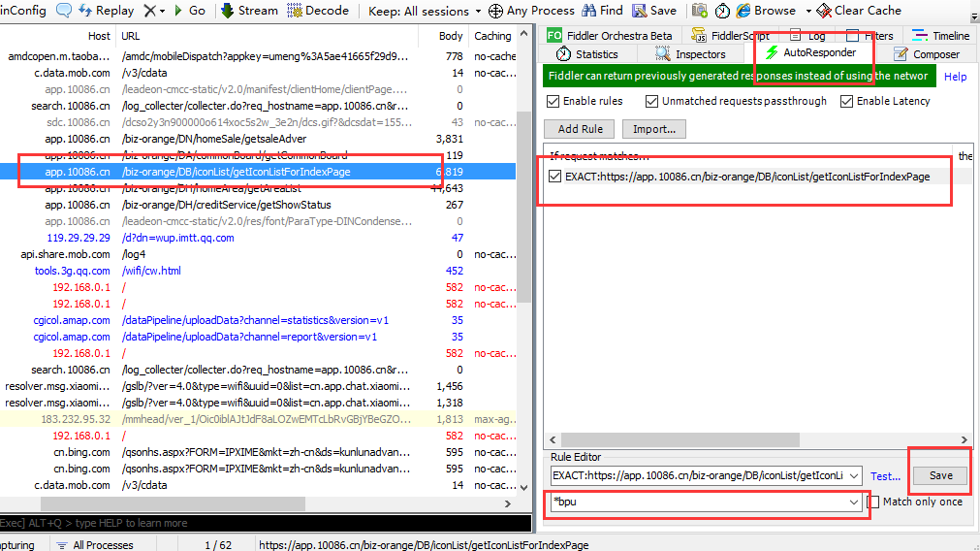
Task: Select the /d?dn=wup.imtt.qq.com session
Action: click(258, 238)
